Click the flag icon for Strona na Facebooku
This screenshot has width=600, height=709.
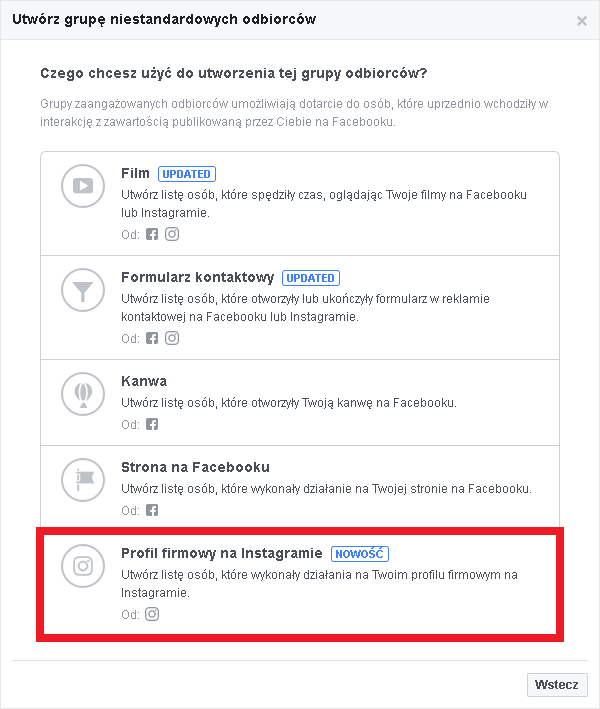(83, 480)
